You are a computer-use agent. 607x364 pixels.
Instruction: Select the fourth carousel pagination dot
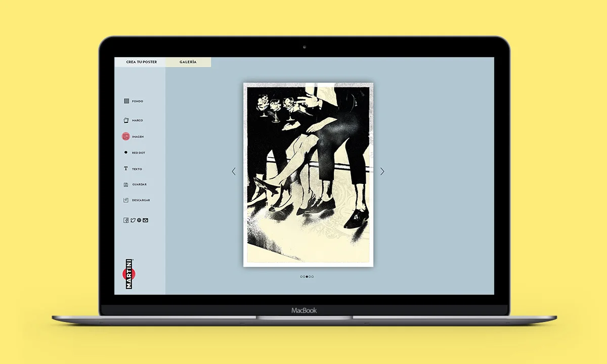[310, 277]
